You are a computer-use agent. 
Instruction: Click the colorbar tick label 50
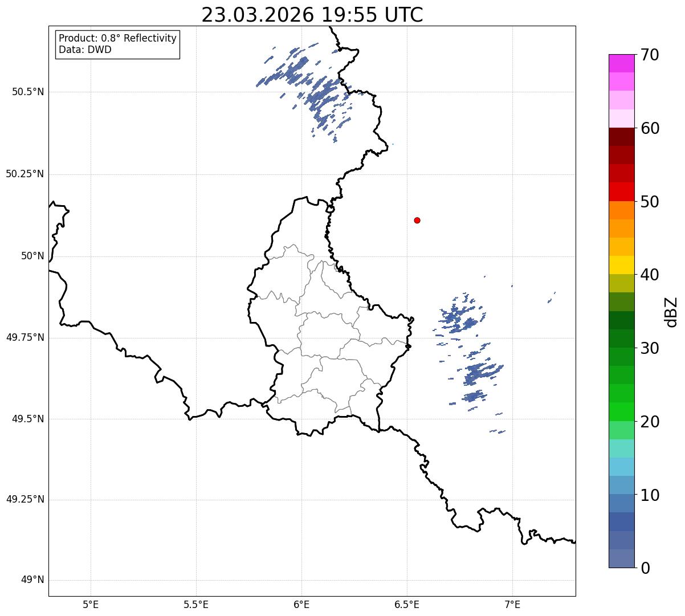point(650,202)
